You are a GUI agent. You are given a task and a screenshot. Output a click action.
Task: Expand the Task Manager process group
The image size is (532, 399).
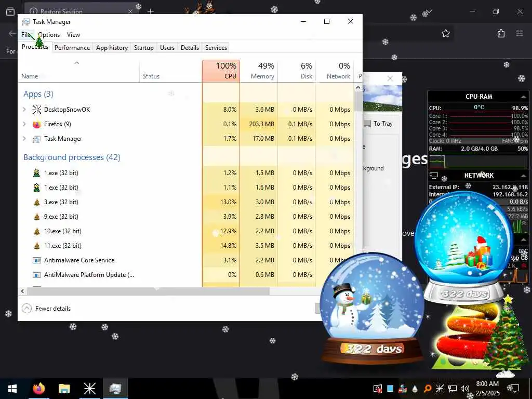(24, 138)
